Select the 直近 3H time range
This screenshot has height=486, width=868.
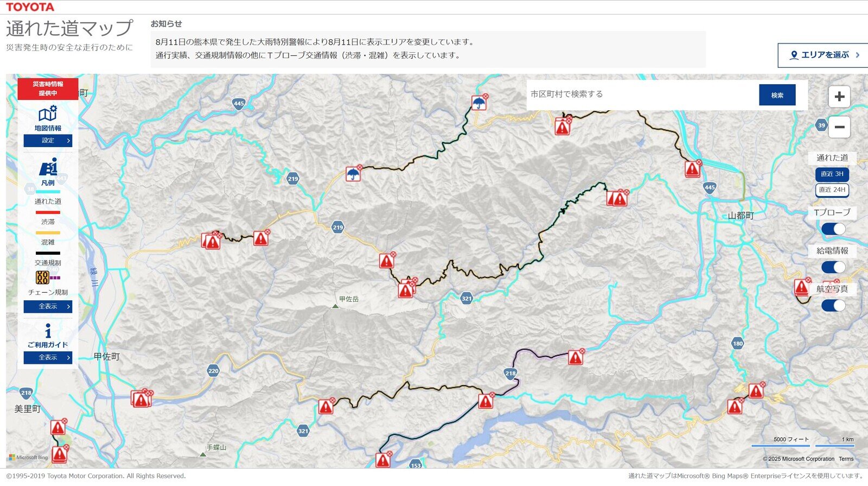click(832, 174)
